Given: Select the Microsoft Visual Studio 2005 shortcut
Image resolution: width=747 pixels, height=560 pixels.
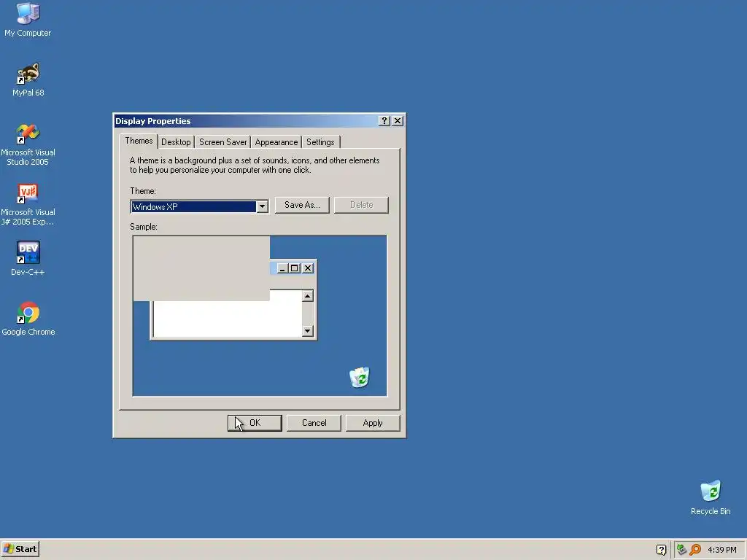Looking at the screenshot, I should (x=28, y=144).
